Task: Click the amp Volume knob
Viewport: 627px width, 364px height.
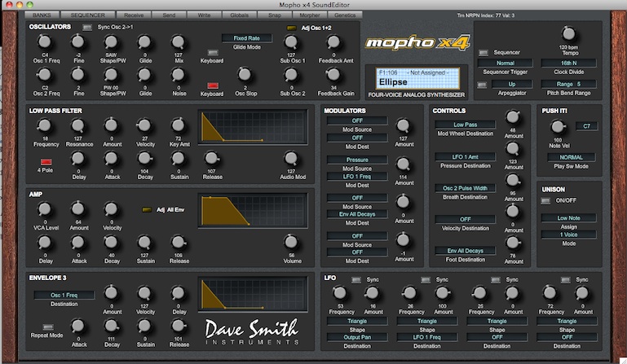Action: [291, 242]
